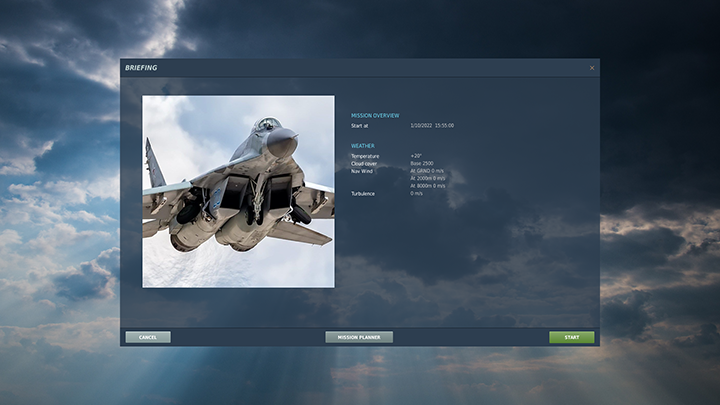720x405 pixels.
Task: Click the Temperature label
Action: (365, 156)
